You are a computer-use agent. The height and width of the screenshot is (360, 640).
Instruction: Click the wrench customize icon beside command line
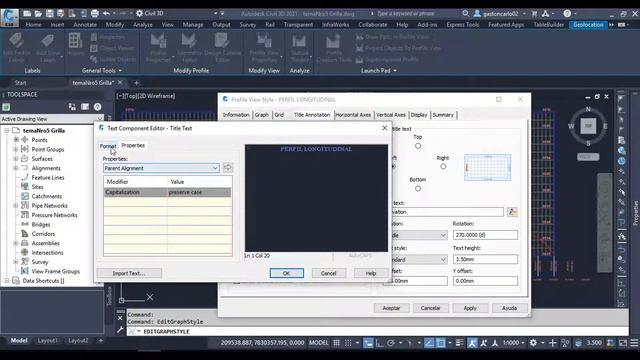120,330
